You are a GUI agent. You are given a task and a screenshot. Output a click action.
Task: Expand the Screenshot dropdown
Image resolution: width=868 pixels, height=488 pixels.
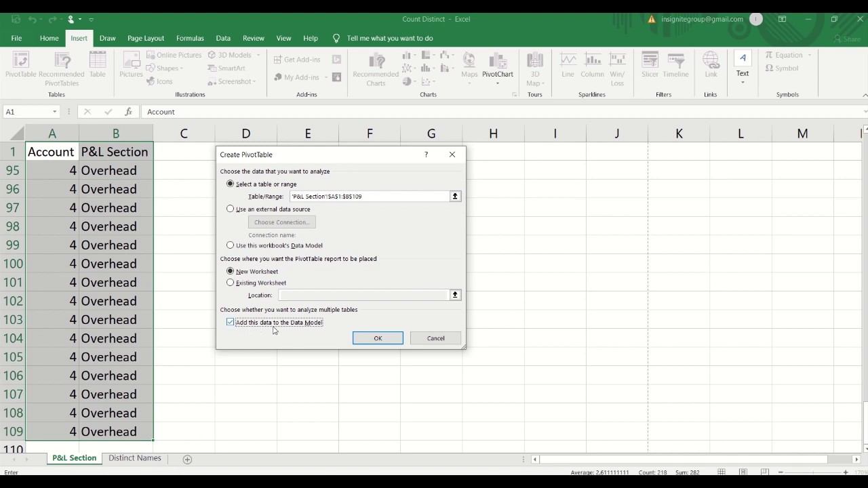(x=254, y=81)
